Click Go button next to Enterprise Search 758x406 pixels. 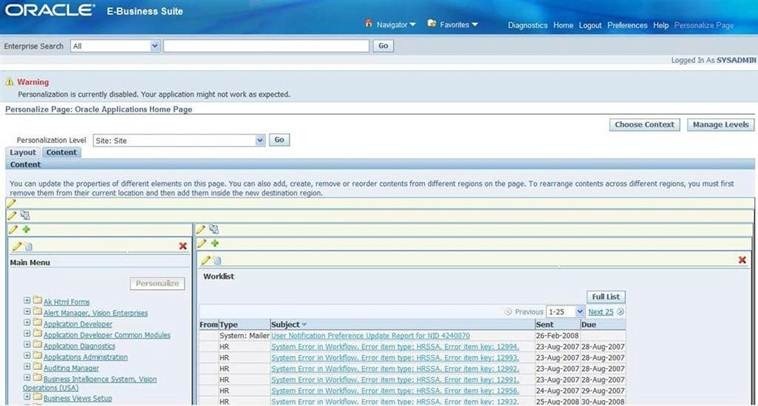click(x=383, y=46)
